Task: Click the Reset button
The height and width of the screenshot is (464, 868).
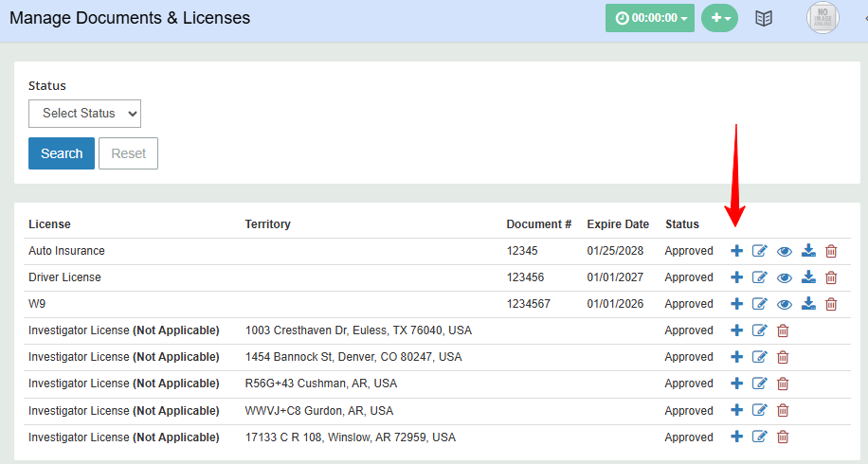Action: click(x=129, y=153)
